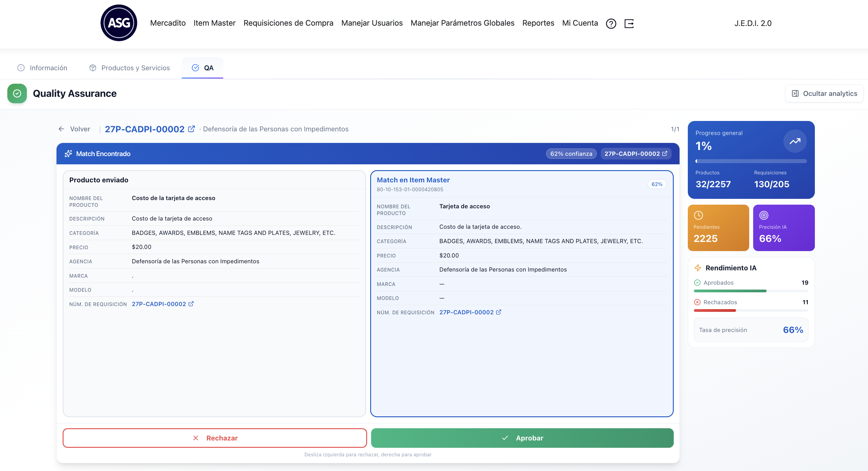The image size is (868, 471).
Task: Go to Requisiciones de Compra
Action: 288,23
